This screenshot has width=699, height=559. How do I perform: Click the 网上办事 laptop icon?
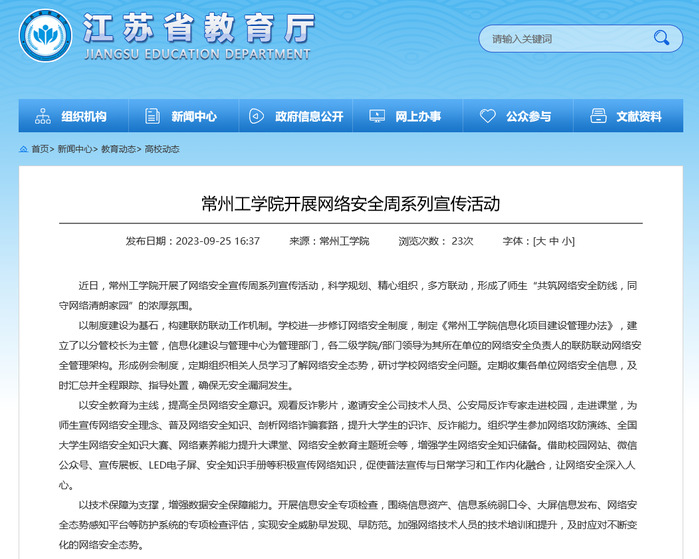(x=378, y=116)
